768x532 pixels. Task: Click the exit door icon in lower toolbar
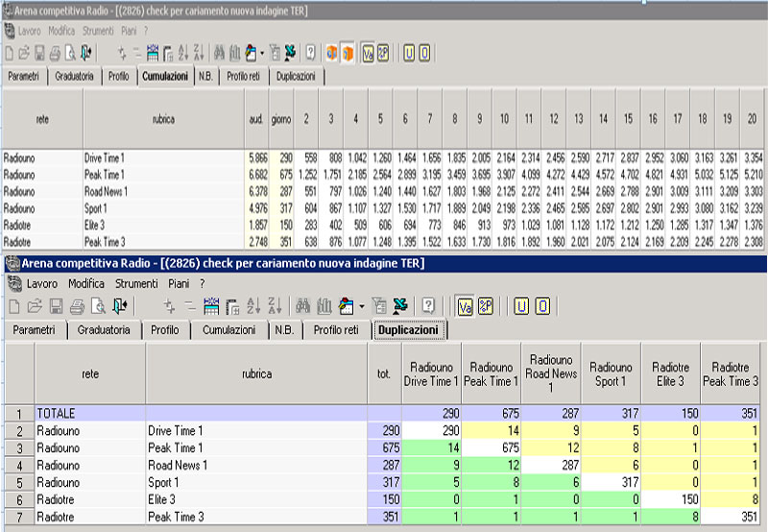(120, 306)
